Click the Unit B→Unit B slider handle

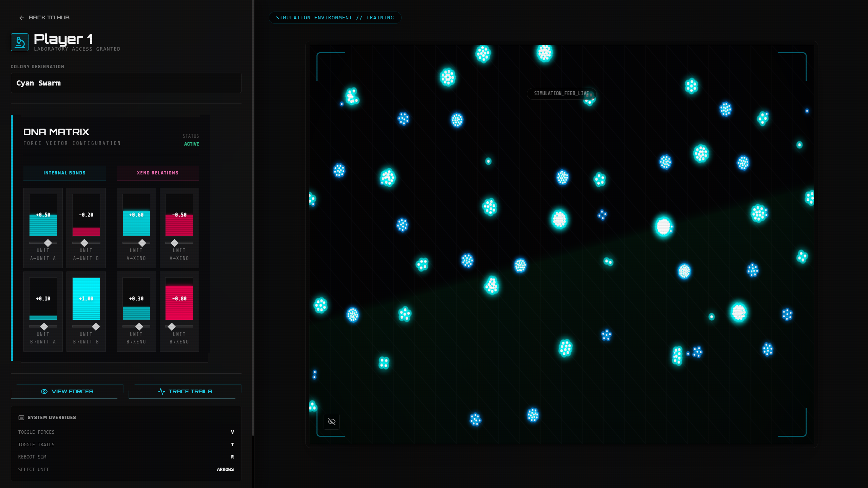(x=96, y=326)
